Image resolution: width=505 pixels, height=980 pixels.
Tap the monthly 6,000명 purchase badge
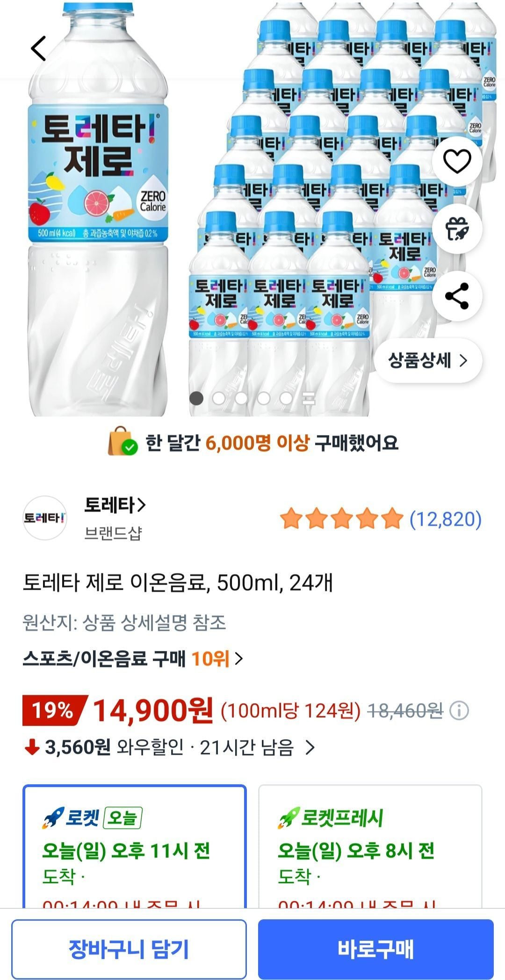click(252, 442)
